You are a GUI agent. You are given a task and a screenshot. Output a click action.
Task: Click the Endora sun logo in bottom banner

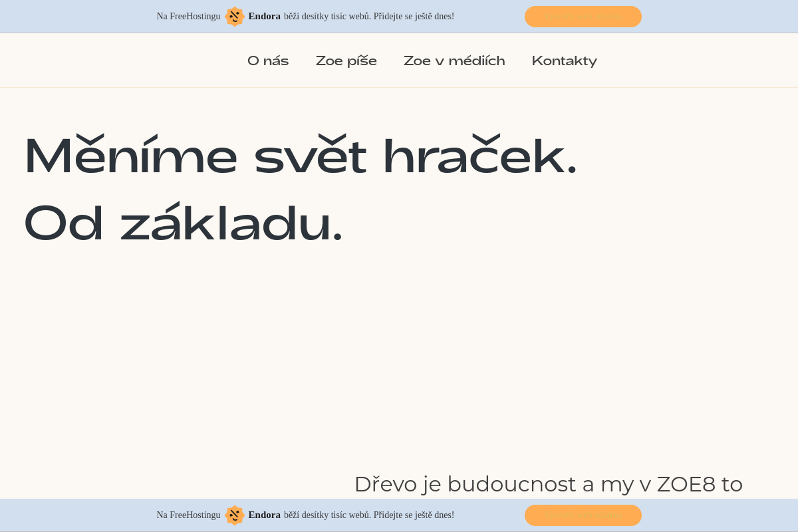tap(235, 515)
